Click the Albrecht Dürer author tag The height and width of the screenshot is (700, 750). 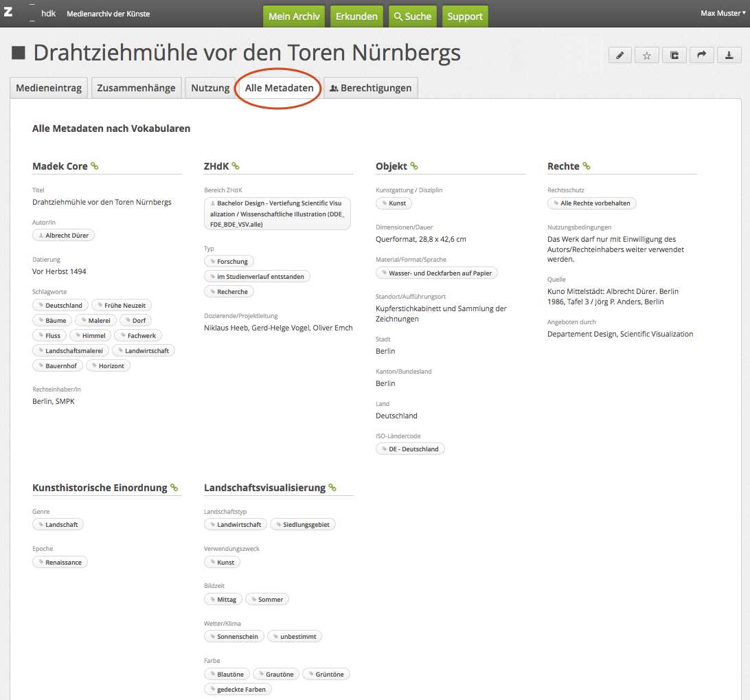(x=64, y=235)
